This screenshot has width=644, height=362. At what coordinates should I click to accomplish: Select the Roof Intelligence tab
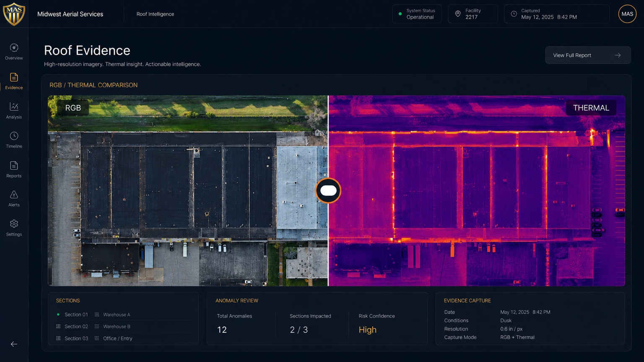[155, 14]
